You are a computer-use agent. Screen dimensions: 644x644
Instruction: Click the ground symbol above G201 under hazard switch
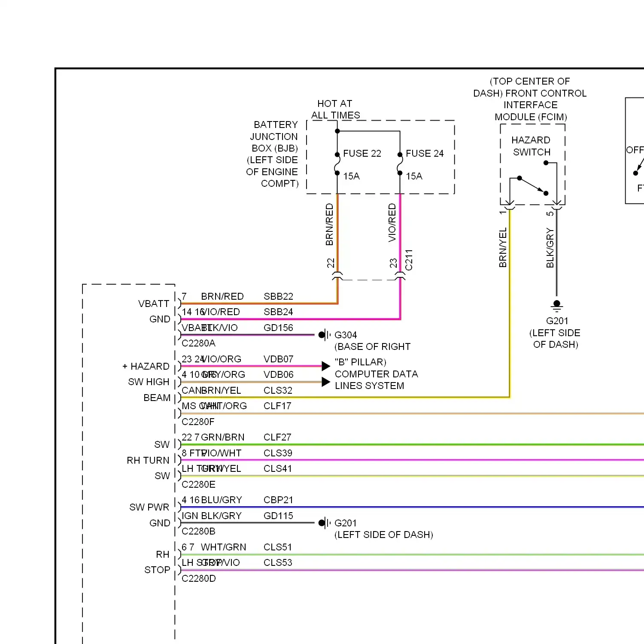[x=557, y=306]
